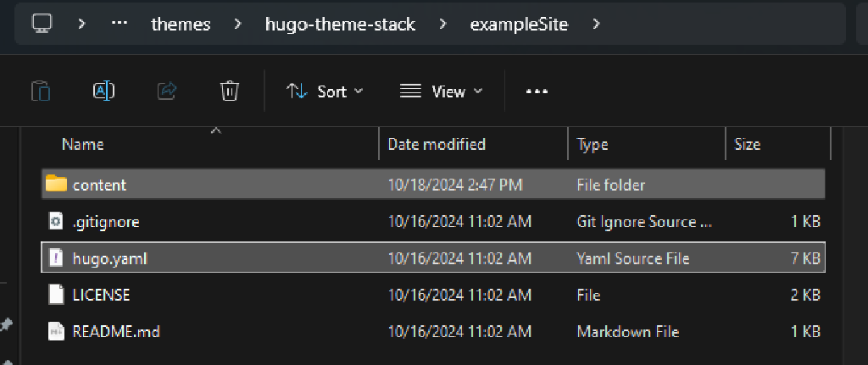Show hidden breadcrumb path ellipsis
The height and width of the screenshot is (365, 868).
[x=119, y=24]
